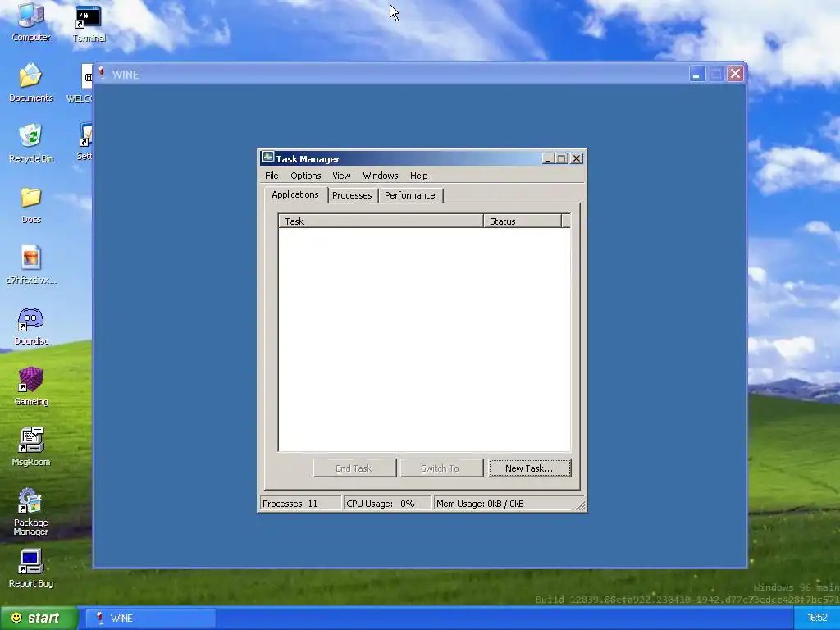This screenshot has height=630, width=840.
Task: Click the End Task button
Action: point(354,468)
